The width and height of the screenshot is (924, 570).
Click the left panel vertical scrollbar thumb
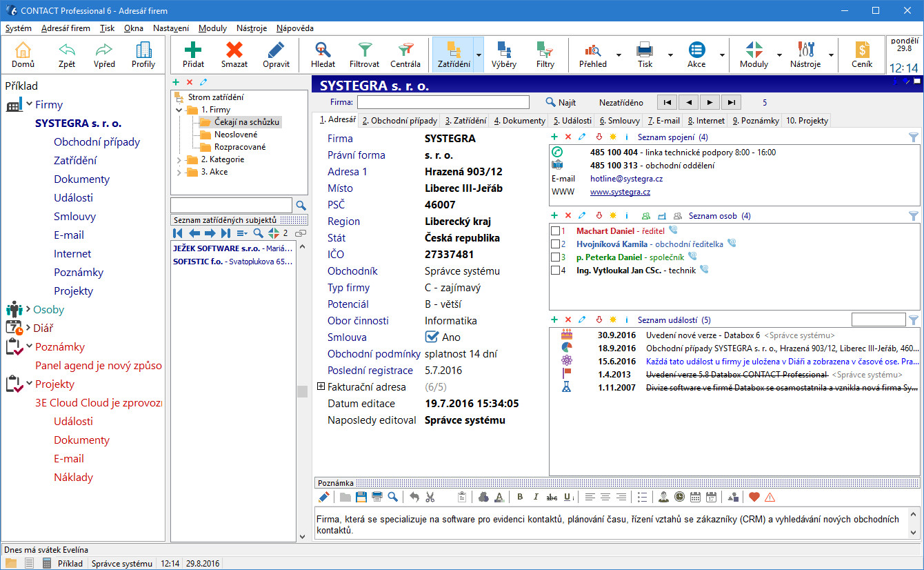pyautogui.click(x=302, y=391)
